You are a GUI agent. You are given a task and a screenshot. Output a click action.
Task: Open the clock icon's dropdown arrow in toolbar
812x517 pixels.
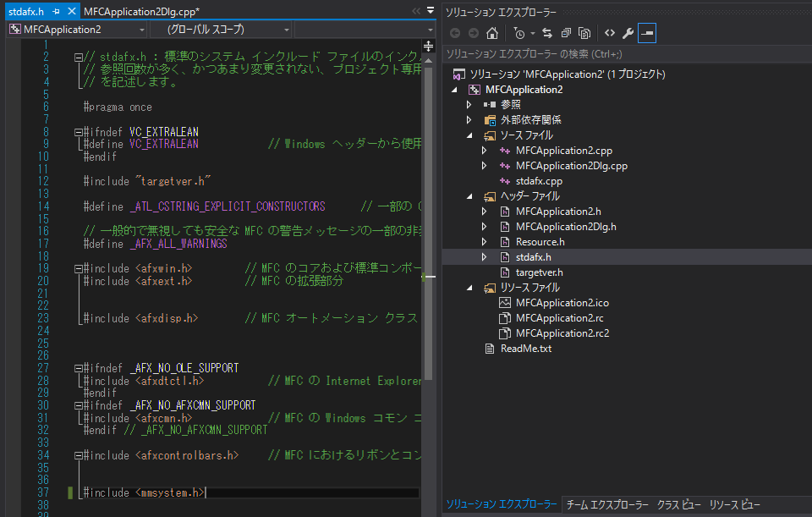click(532, 34)
